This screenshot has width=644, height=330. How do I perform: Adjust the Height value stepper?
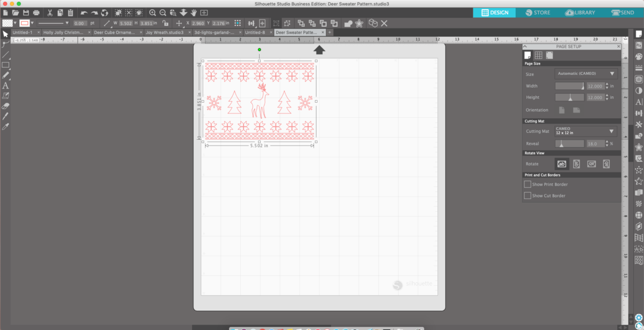click(x=606, y=97)
